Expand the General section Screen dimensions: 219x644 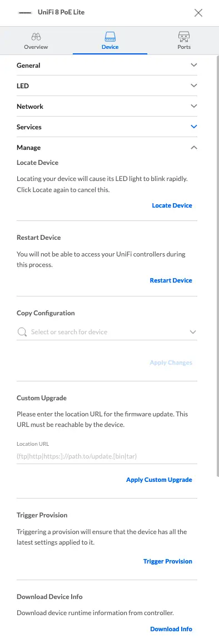pyautogui.click(x=107, y=66)
